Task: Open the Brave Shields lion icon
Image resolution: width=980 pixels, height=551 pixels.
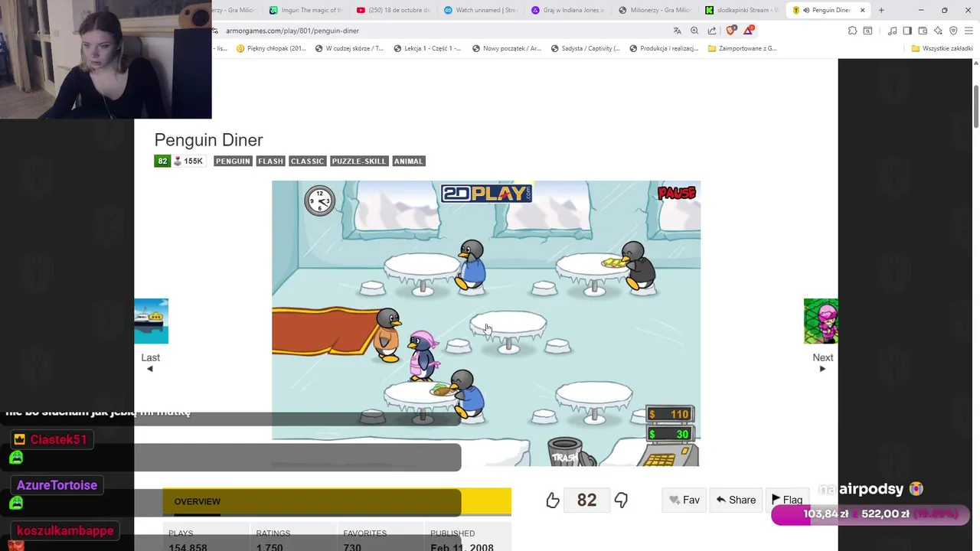Action: [x=730, y=31]
